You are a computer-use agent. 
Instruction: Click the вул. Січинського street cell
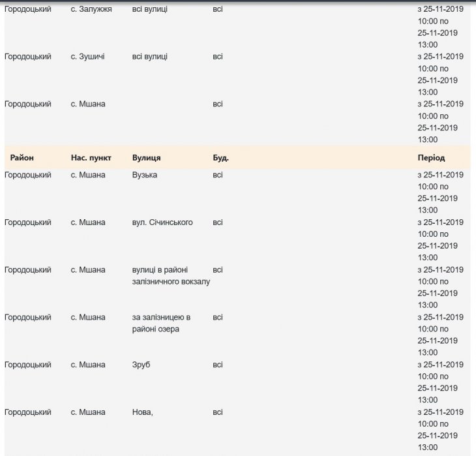click(162, 222)
